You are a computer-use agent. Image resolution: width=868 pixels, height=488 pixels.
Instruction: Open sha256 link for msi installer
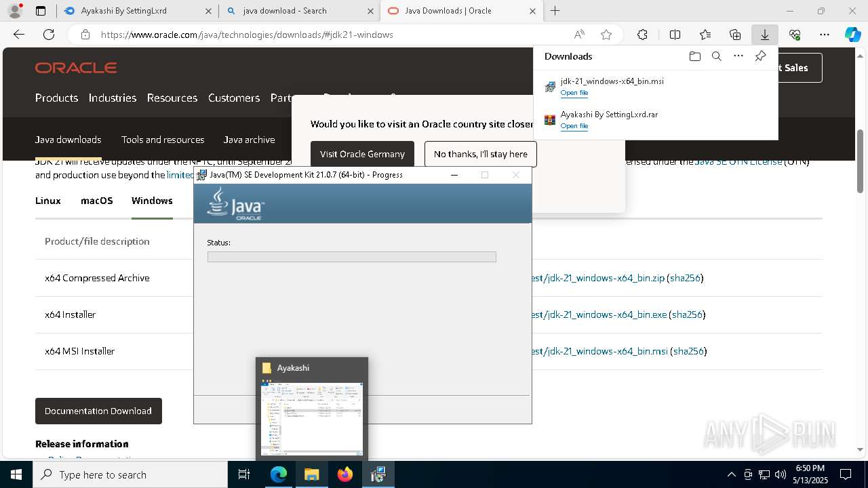coord(688,351)
